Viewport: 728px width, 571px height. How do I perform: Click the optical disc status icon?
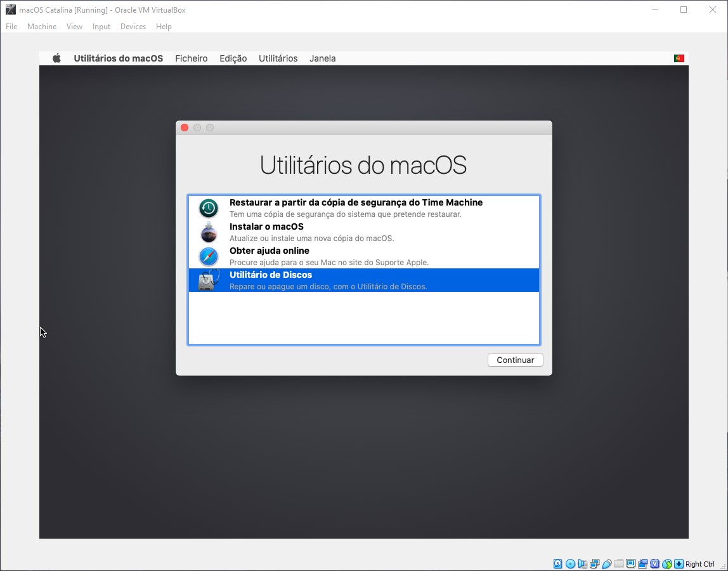[x=570, y=564]
